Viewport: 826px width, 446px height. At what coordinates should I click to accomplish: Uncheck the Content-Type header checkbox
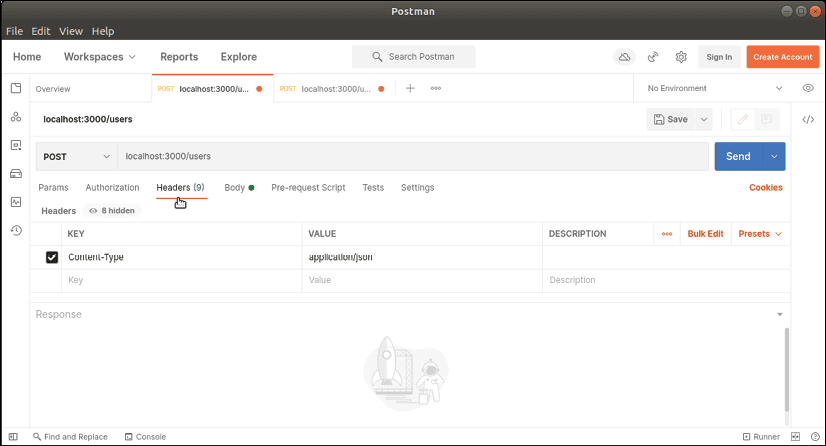(52, 257)
